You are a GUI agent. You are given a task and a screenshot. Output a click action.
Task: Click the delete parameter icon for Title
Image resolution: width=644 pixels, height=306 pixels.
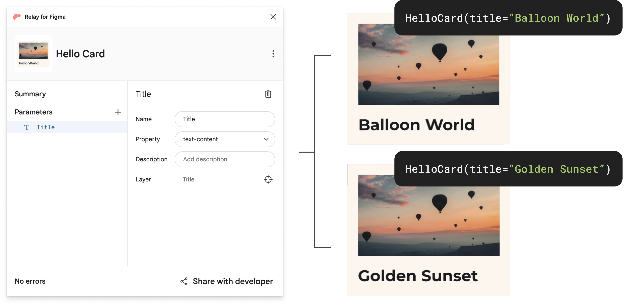point(268,94)
